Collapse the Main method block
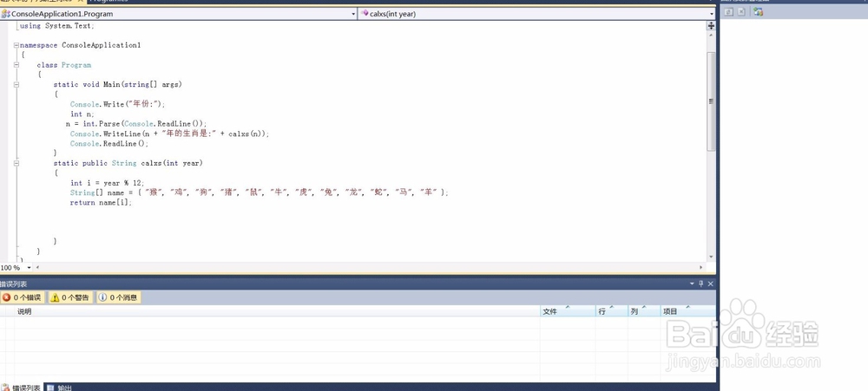 tap(16, 85)
